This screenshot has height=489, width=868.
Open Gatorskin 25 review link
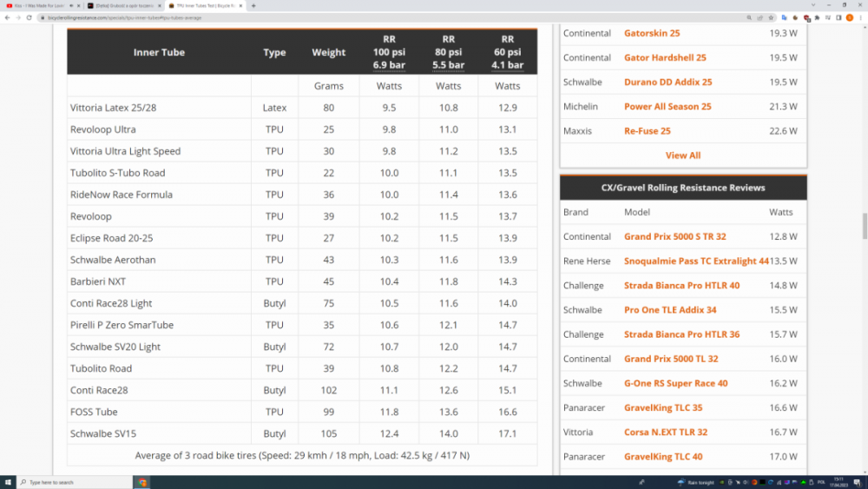[652, 33]
